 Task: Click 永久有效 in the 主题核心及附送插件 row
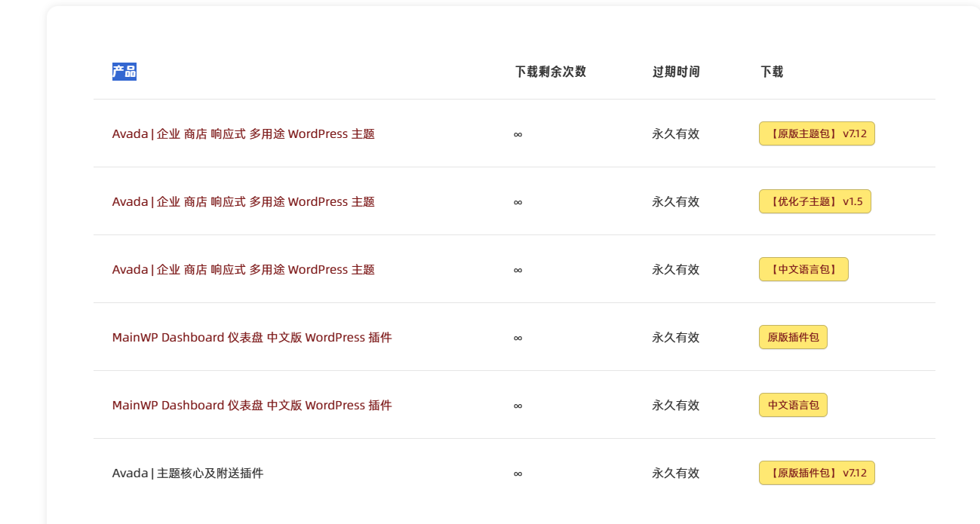(x=676, y=473)
